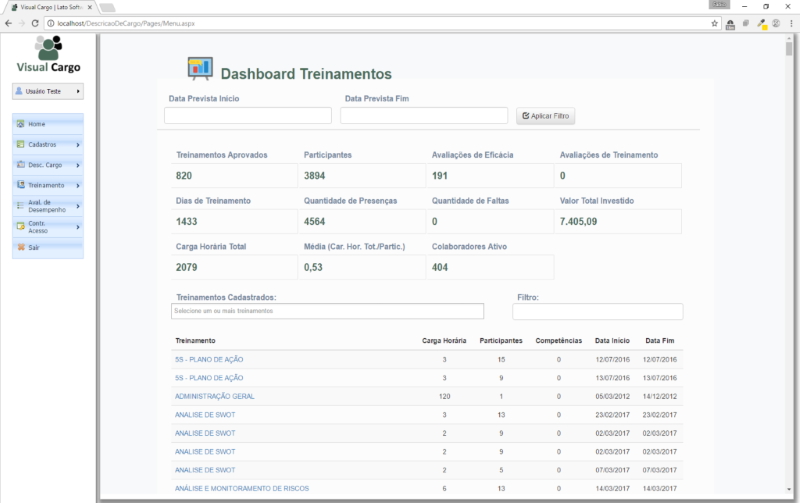Viewport: 800px width, 503px height.
Task: Open ANALISE DE SWOT link dated 07/03/2017
Action: click(205, 469)
